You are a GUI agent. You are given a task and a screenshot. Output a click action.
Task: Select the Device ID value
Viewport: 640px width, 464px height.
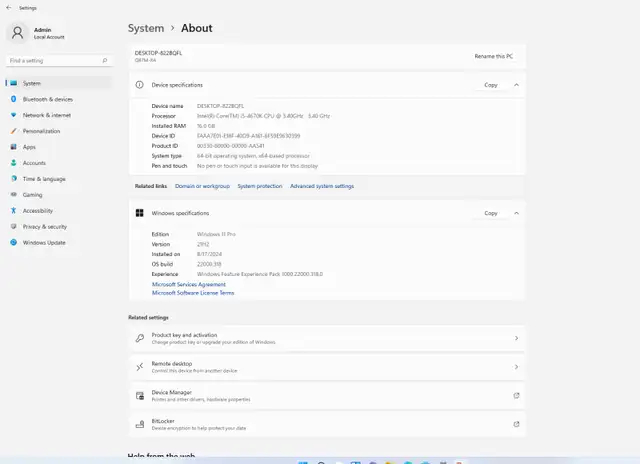click(249, 136)
